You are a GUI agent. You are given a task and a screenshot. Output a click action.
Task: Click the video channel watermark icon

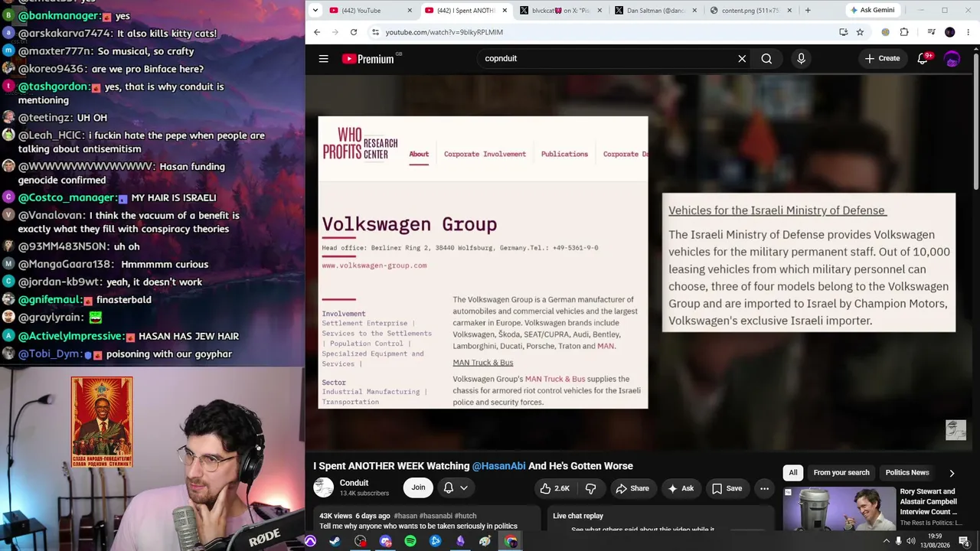click(x=955, y=429)
